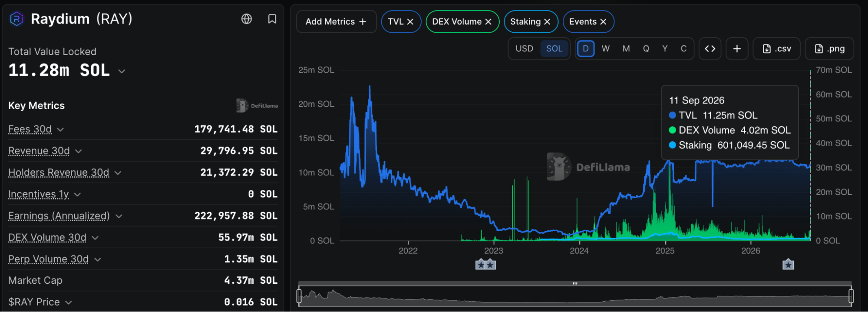Expand the Holders Revenue 30d row
868x312 pixels.
click(x=118, y=173)
